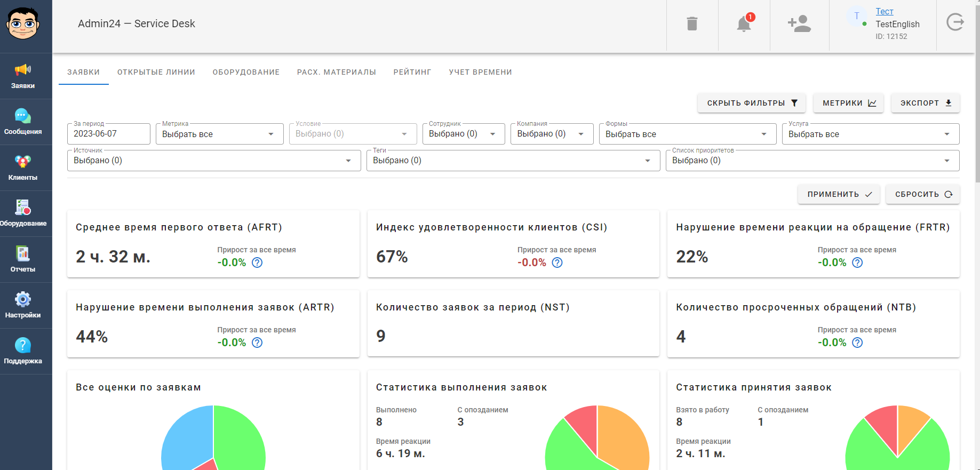Switch to Оборудование tab
Viewport: 980px width, 470px height.
[246, 72]
